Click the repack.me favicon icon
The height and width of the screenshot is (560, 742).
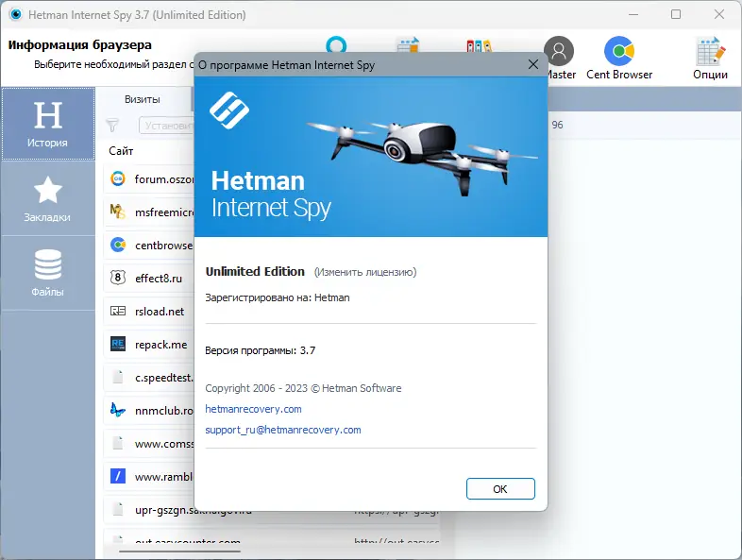pyautogui.click(x=118, y=344)
